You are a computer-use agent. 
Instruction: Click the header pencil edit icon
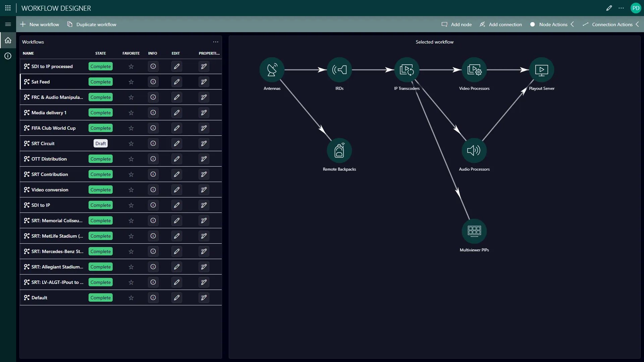click(x=609, y=8)
